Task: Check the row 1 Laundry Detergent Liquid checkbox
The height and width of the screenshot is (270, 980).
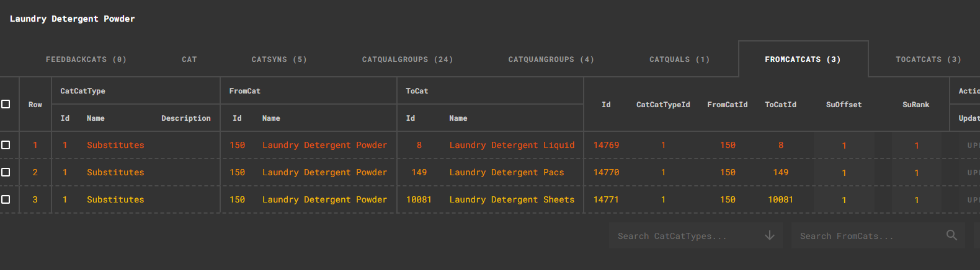Action: point(6,145)
